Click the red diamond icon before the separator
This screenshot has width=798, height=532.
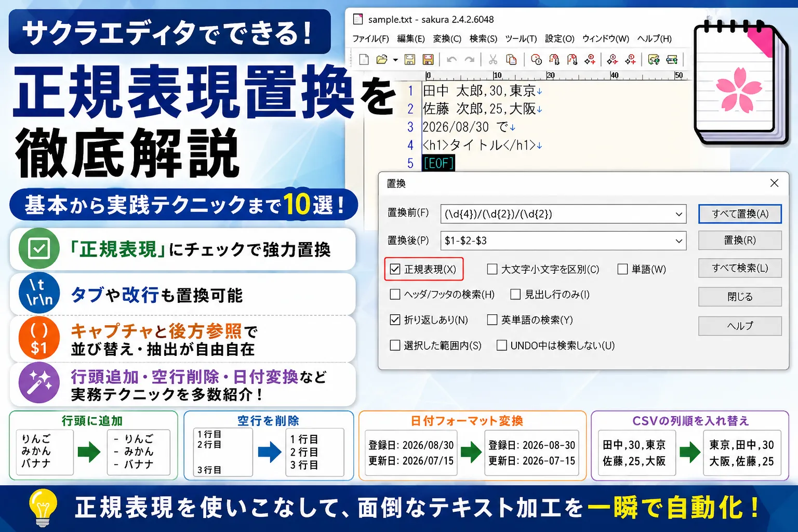[590, 60]
